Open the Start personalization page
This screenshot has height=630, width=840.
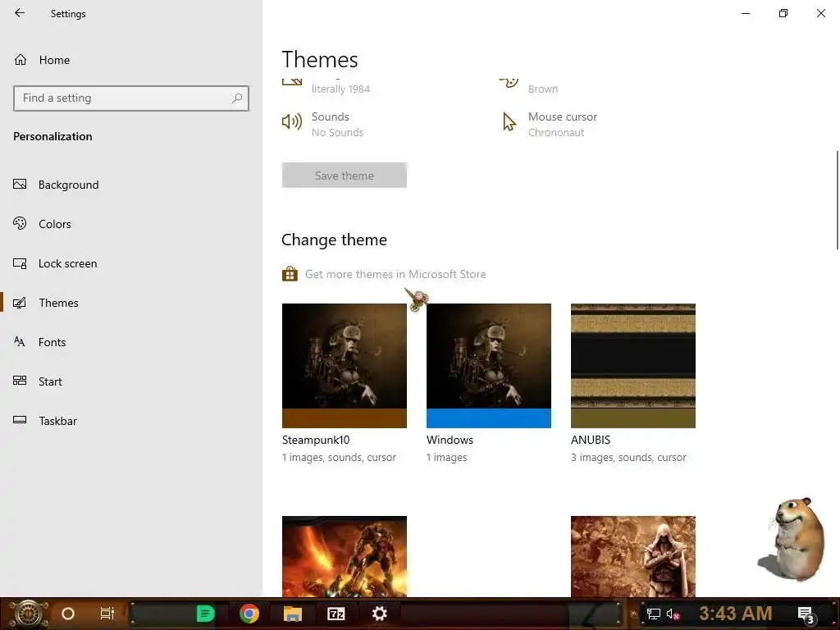(50, 381)
